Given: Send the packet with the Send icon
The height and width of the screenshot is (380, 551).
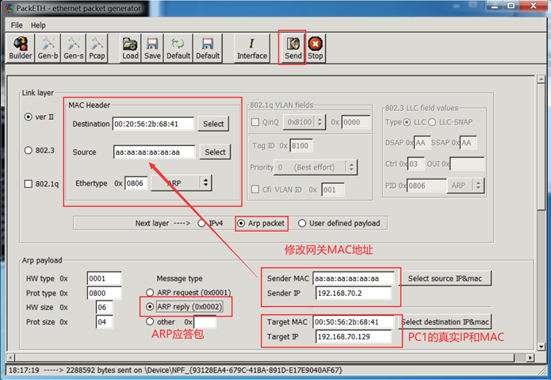Looking at the screenshot, I should click(x=293, y=48).
